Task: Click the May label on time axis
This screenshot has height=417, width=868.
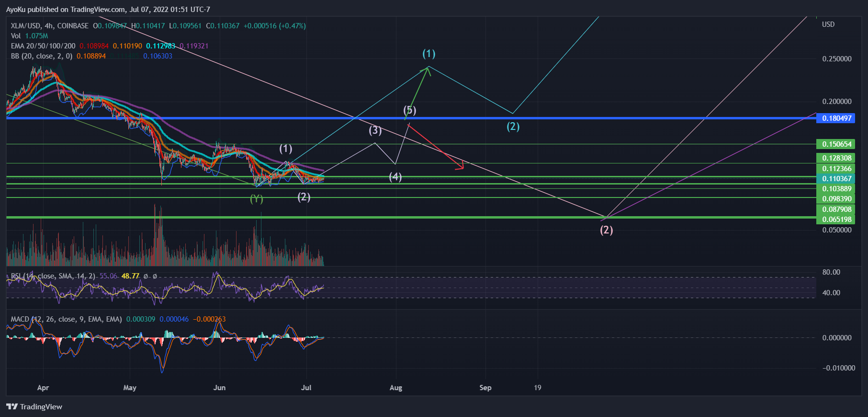Action: click(x=130, y=388)
